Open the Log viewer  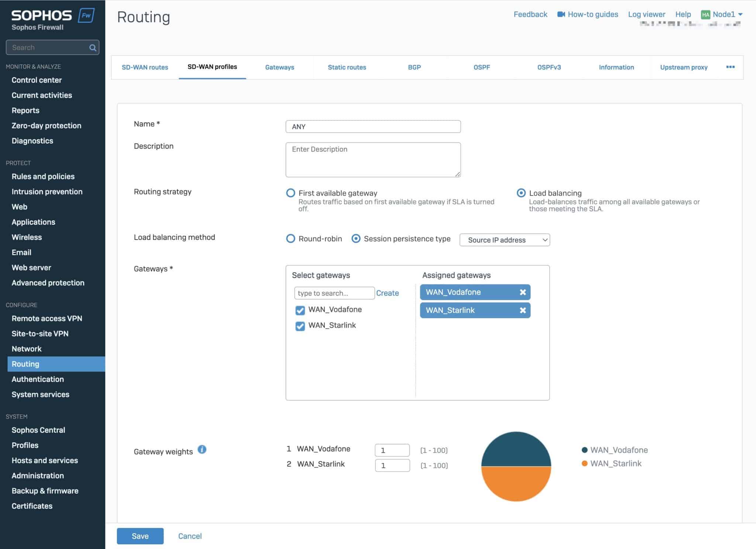tap(647, 14)
